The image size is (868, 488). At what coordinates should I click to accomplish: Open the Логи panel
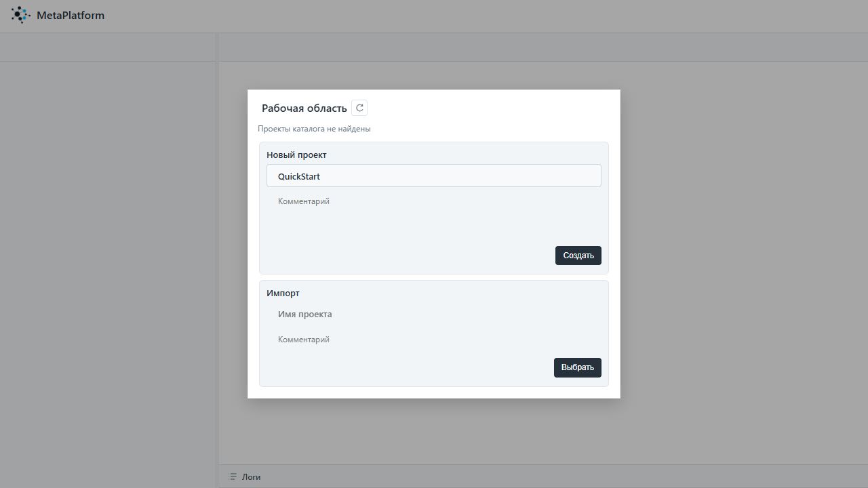[251, 477]
